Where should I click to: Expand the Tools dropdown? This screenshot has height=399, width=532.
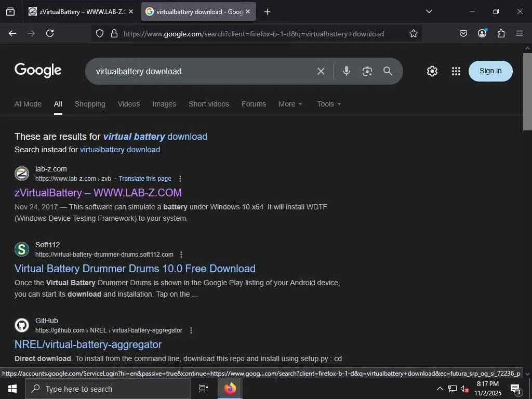point(329,104)
